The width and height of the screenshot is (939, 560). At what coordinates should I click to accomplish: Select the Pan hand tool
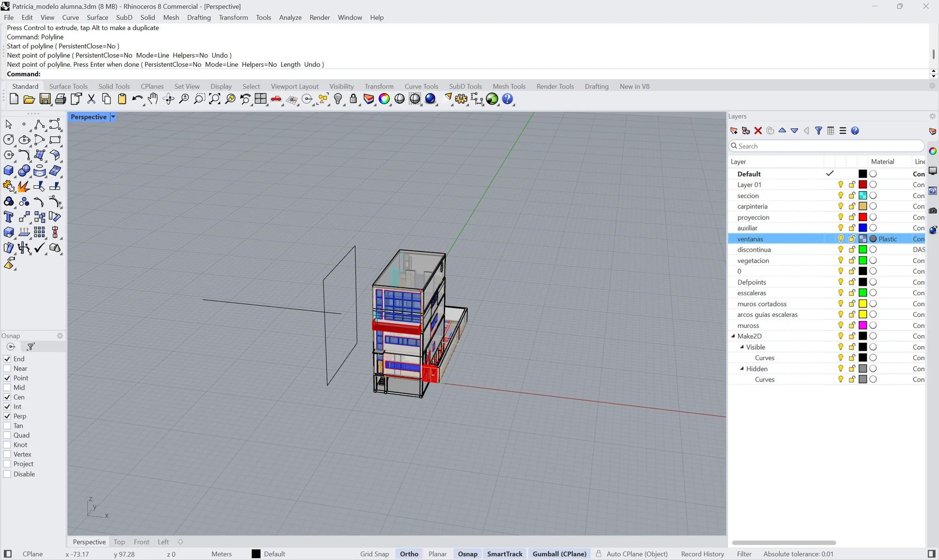153,99
